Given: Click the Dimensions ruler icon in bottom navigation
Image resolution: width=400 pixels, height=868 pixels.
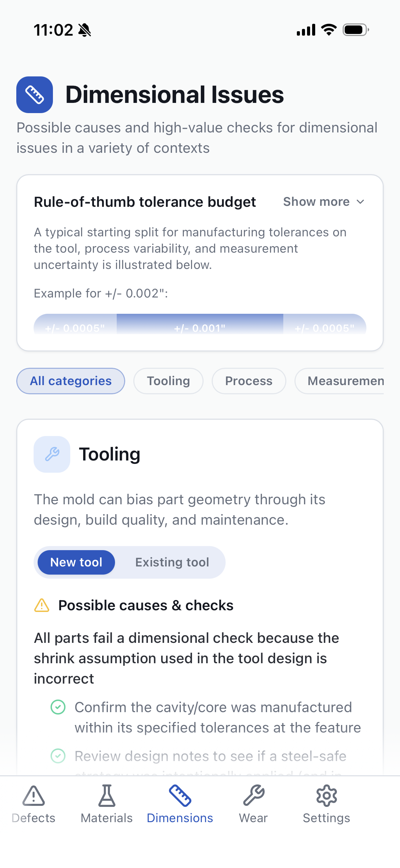Looking at the screenshot, I should (180, 796).
